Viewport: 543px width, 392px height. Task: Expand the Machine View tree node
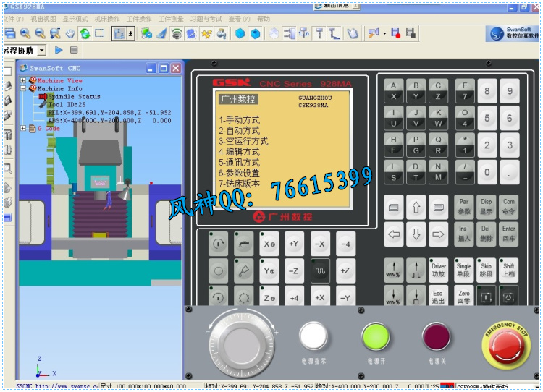[23, 80]
